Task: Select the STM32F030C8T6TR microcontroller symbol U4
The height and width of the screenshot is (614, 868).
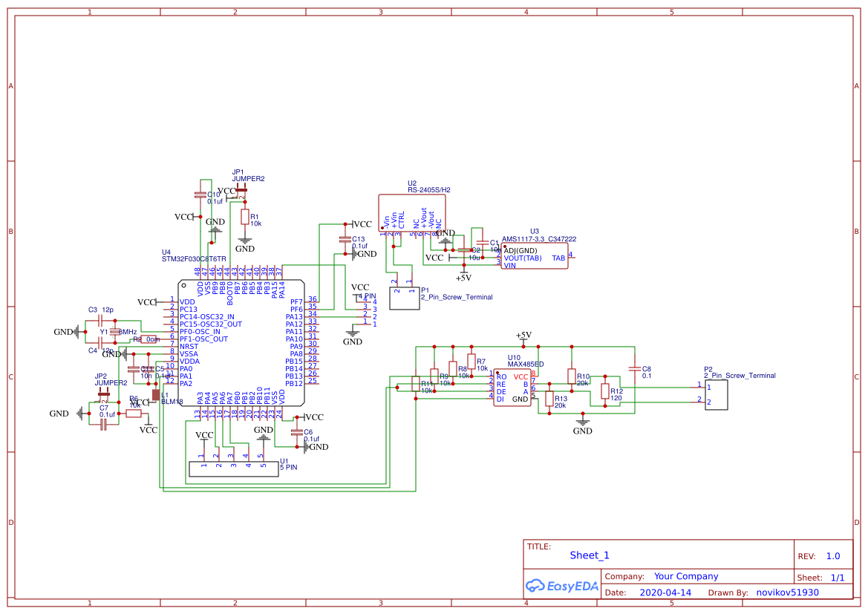Action: [x=241, y=342]
